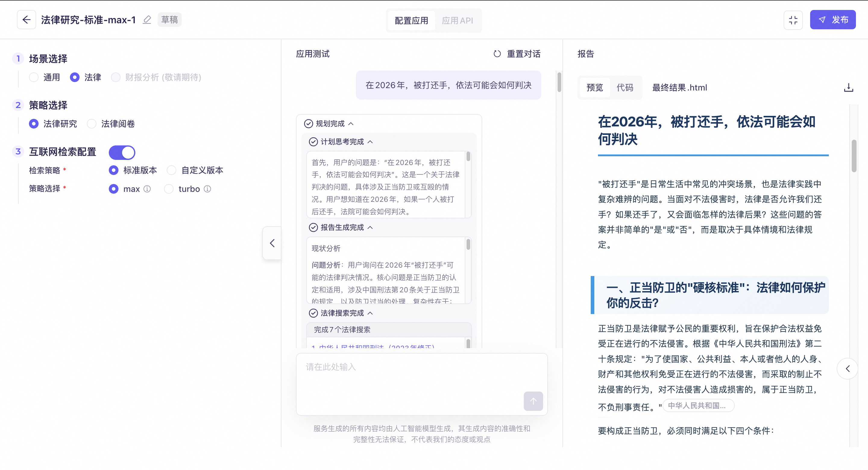
Task: Click the send arrow button
Action: (533, 401)
